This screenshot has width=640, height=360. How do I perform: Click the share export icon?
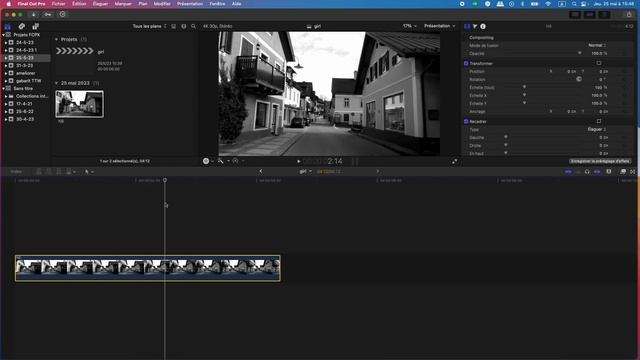(x=629, y=14)
